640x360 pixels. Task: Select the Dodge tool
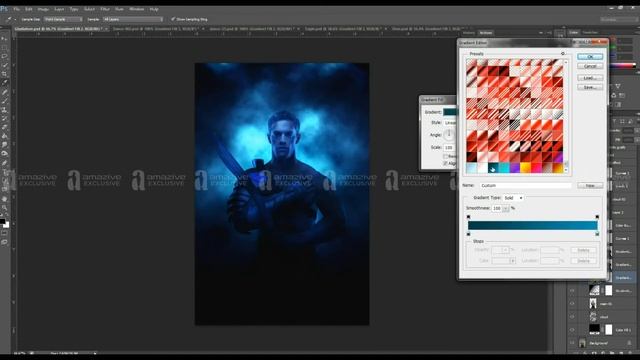click(x=4, y=153)
